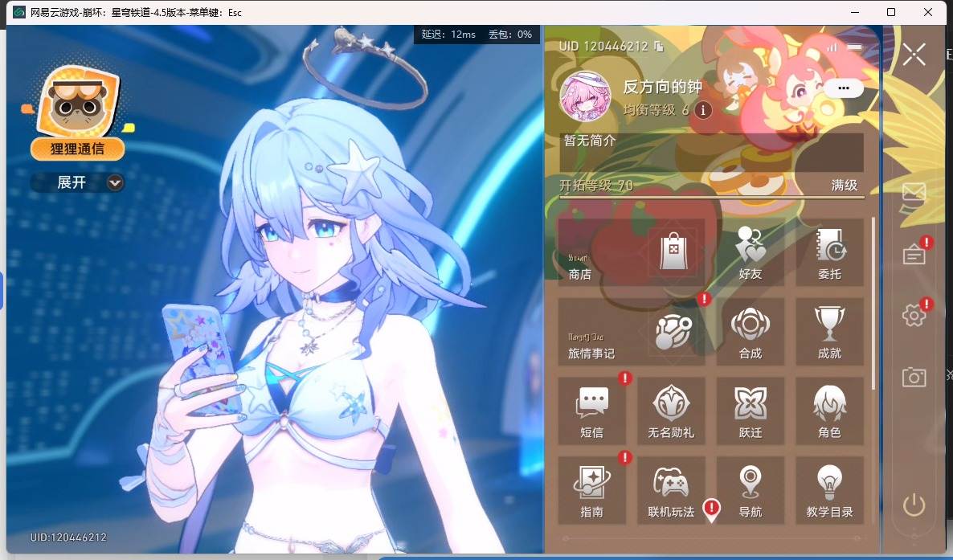Open the camera photo mode icon
Viewport: 953px width, 560px height.
click(x=914, y=377)
